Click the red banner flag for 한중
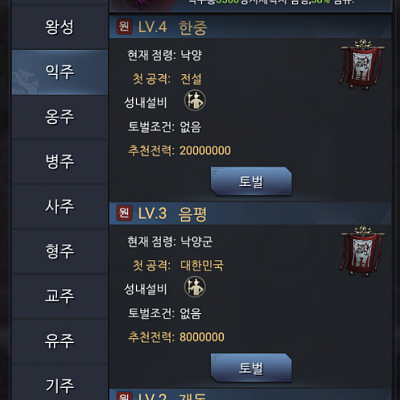The height and width of the screenshot is (400, 400). pyautogui.click(x=362, y=65)
